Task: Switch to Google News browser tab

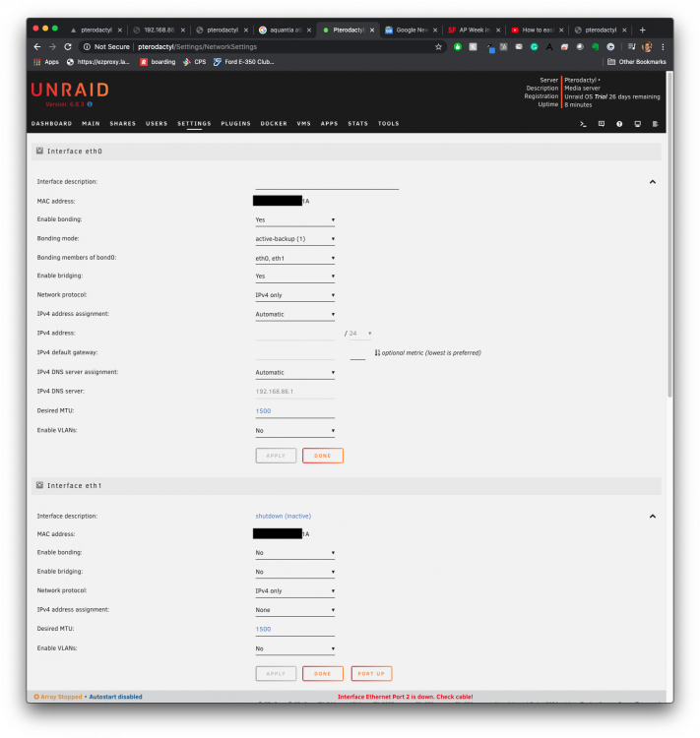Action: coord(412,30)
